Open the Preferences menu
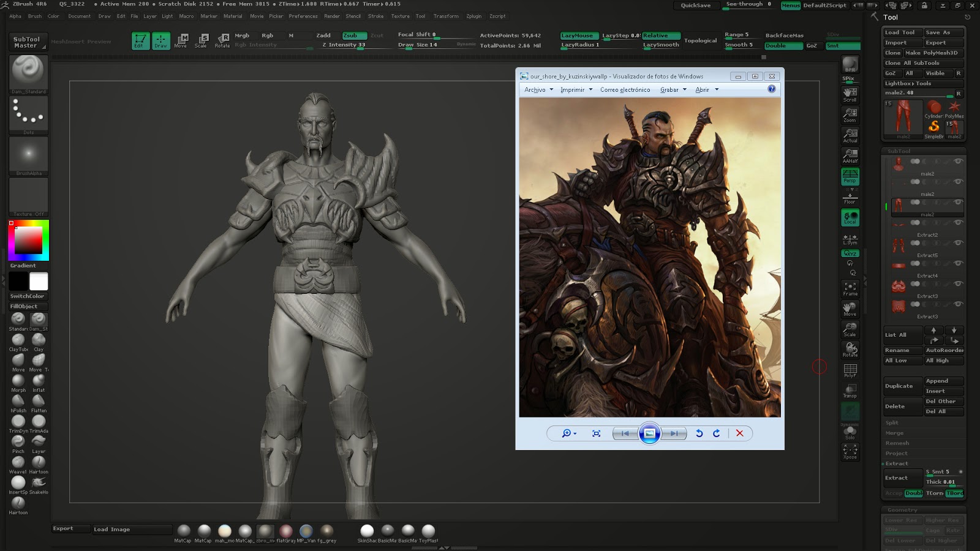 pyautogui.click(x=303, y=17)
